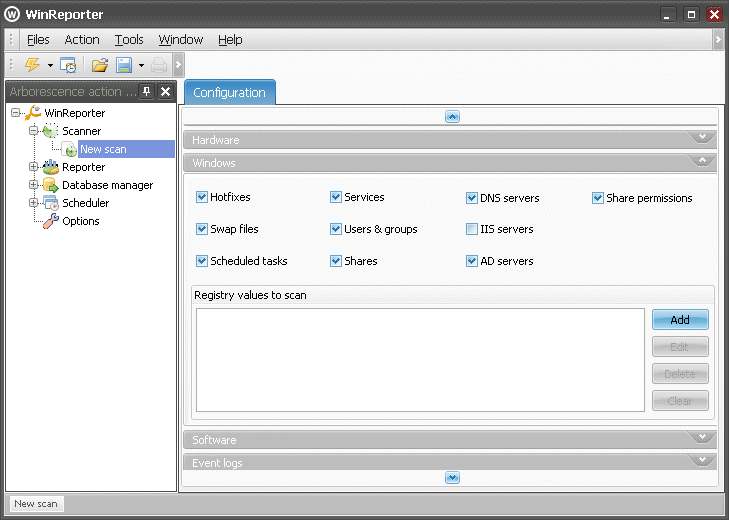729x520 pixels.
Task: Click the Delete registry value button
Action: (x=680, y=373)
